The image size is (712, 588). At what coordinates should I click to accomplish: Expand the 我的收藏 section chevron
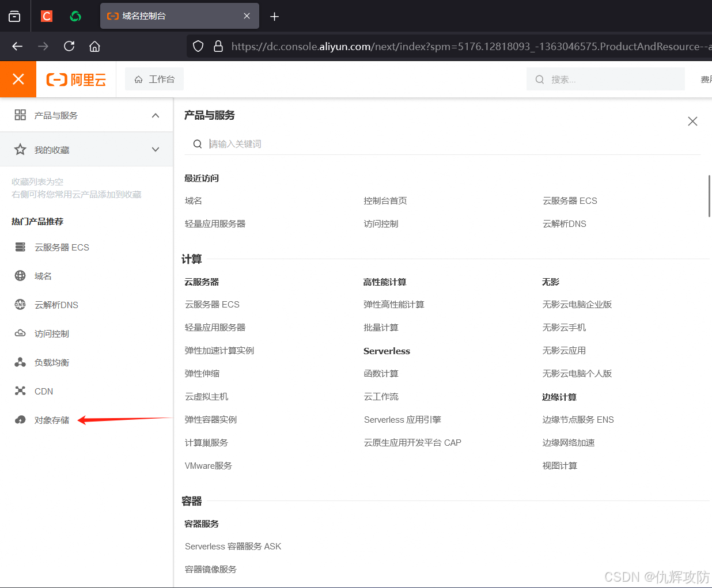click(x=156, y=150)
